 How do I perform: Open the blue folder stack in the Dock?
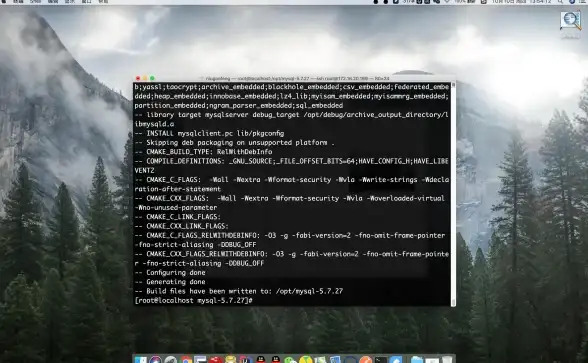pyautogui.click(x=416, y=360)
